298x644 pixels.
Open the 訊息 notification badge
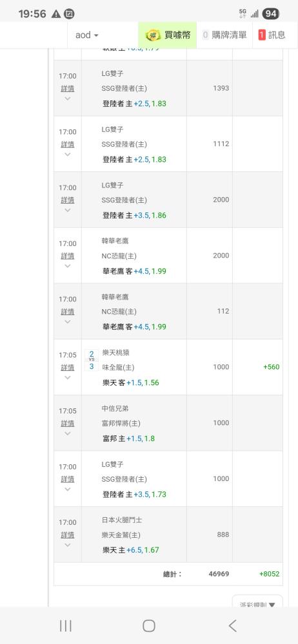point(262,35)
